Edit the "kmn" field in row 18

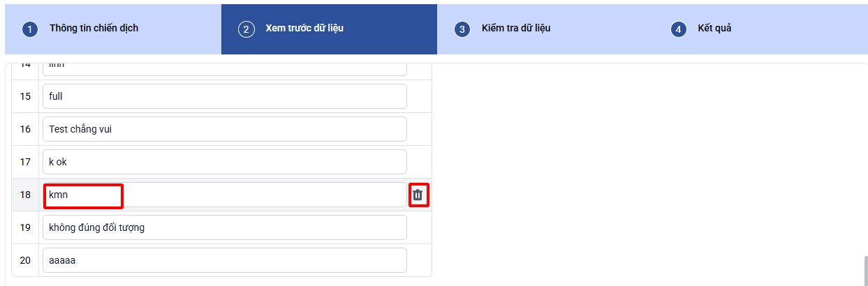224,195
